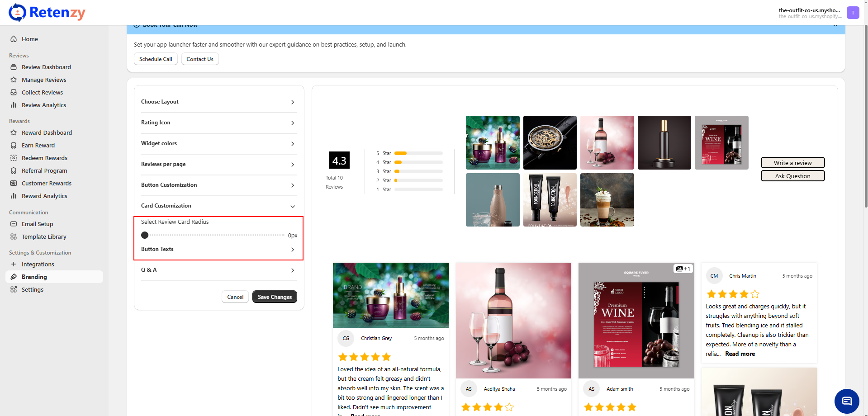Viewport: 868px width, 416px height.
Task: Expand the Button Texts section
Action: pos(218,250)
